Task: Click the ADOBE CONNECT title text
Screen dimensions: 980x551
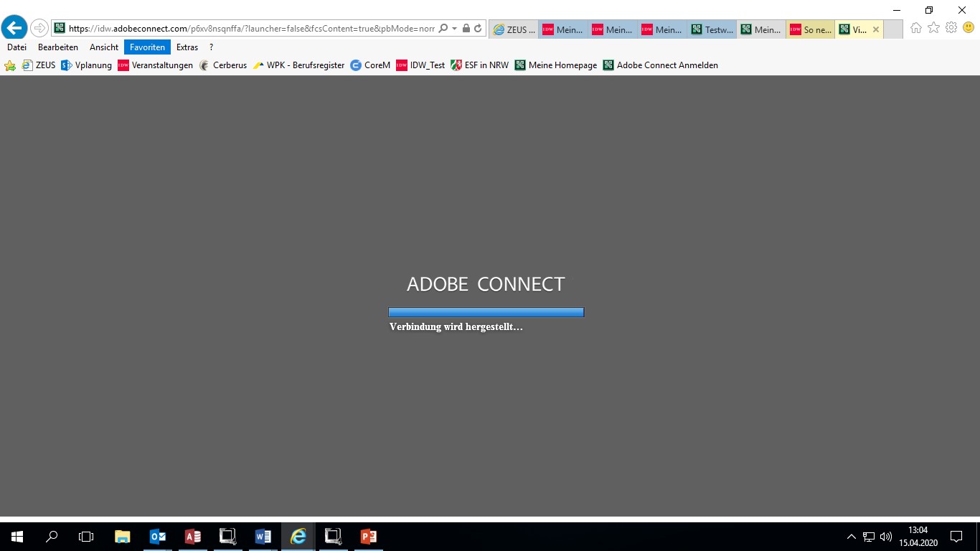Action: (486, 284)
